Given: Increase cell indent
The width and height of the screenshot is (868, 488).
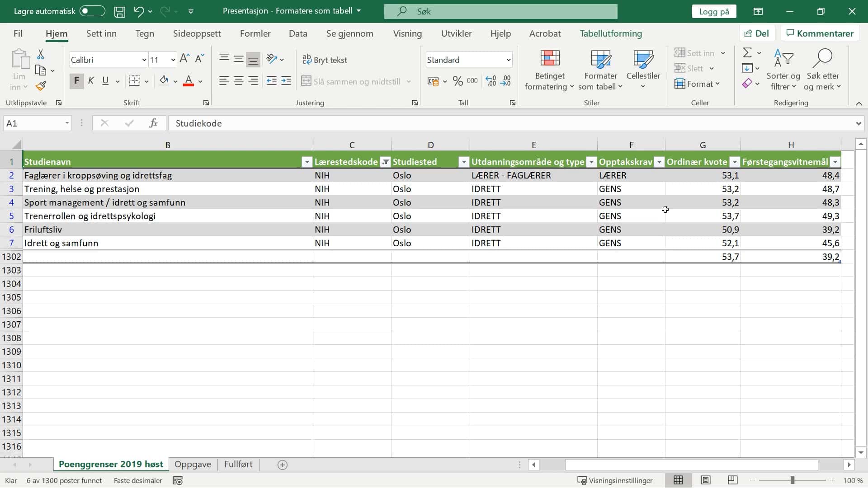Looking at the screenshot, I should tap(286, 81).
